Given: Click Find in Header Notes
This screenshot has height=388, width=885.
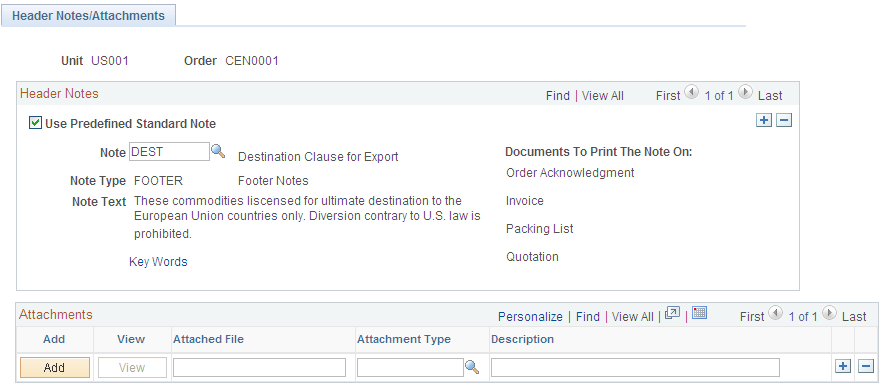Looking at the screenshot, I should pos(558,96).
